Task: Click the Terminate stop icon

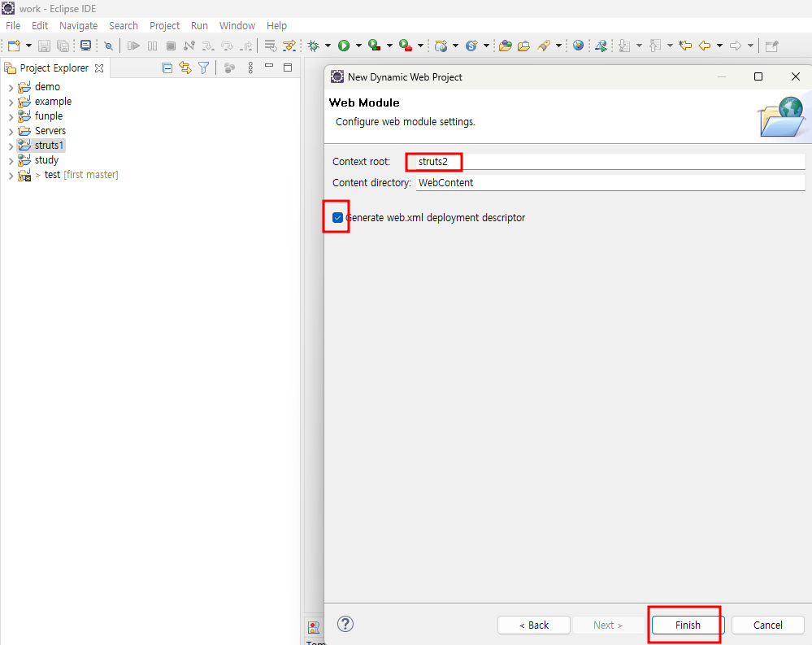Action: pyautogui.click(x=171, y=46)
